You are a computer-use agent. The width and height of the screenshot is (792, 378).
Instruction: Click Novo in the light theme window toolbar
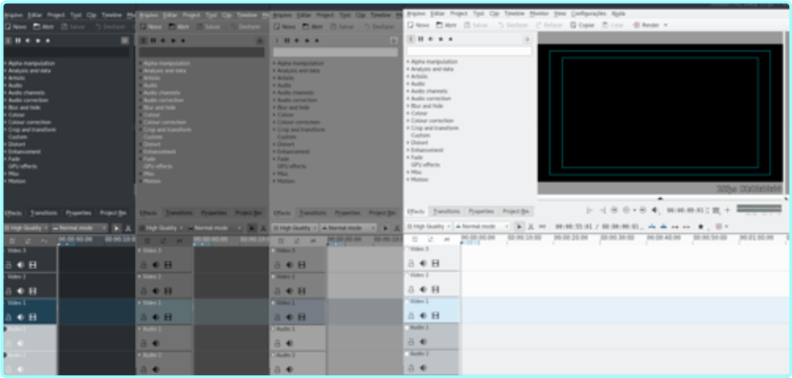(x=418, y=25)
